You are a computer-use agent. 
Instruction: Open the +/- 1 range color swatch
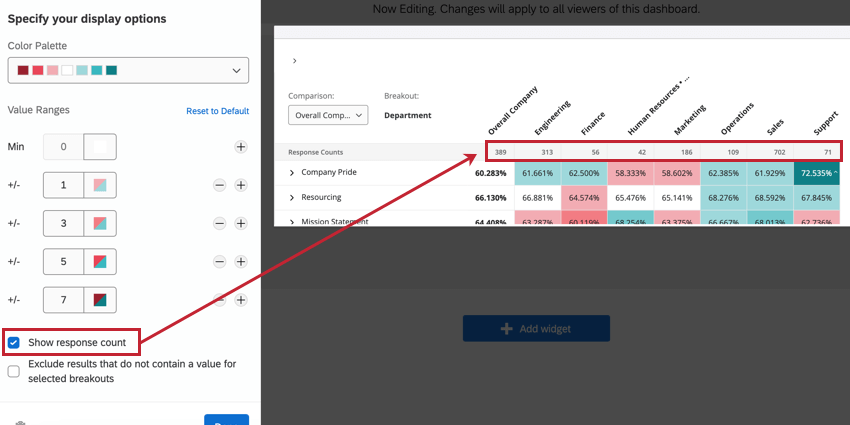100,185
